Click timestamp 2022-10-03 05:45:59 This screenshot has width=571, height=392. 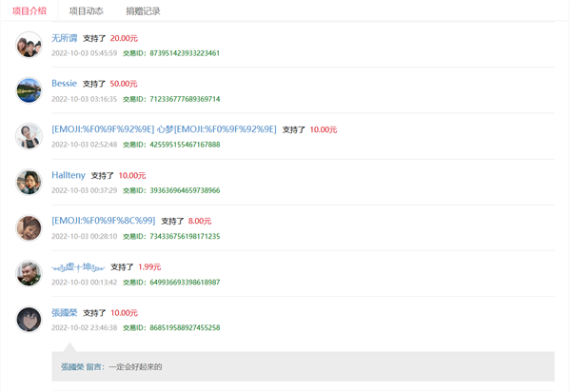(84, 53)
